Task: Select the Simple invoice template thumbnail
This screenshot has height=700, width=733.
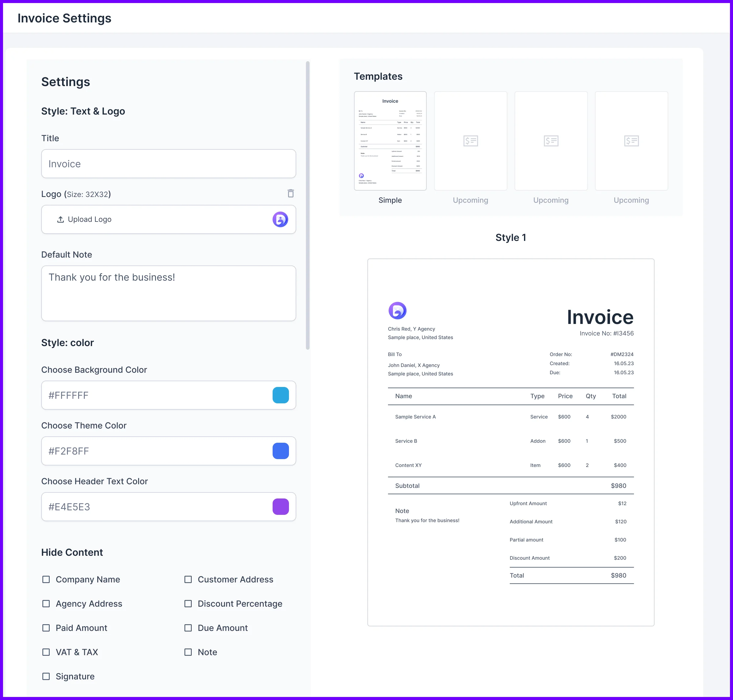Action: coord(390,141)
